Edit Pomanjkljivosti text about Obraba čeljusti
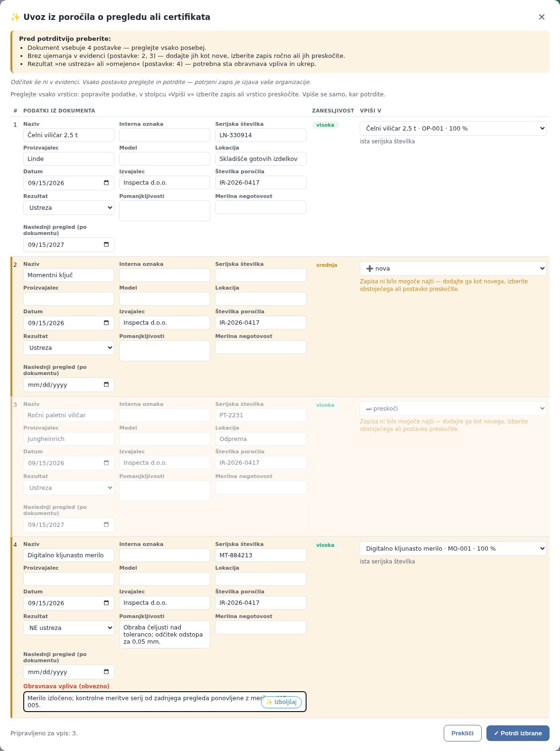The width and height of the screenshot is (560, 751). (165, 634)
